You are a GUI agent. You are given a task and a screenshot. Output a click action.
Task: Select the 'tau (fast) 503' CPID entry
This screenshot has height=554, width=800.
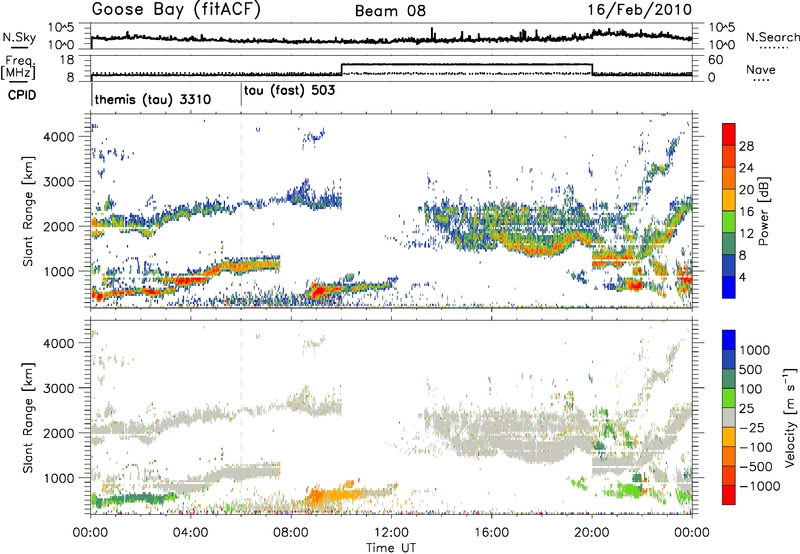289,91
